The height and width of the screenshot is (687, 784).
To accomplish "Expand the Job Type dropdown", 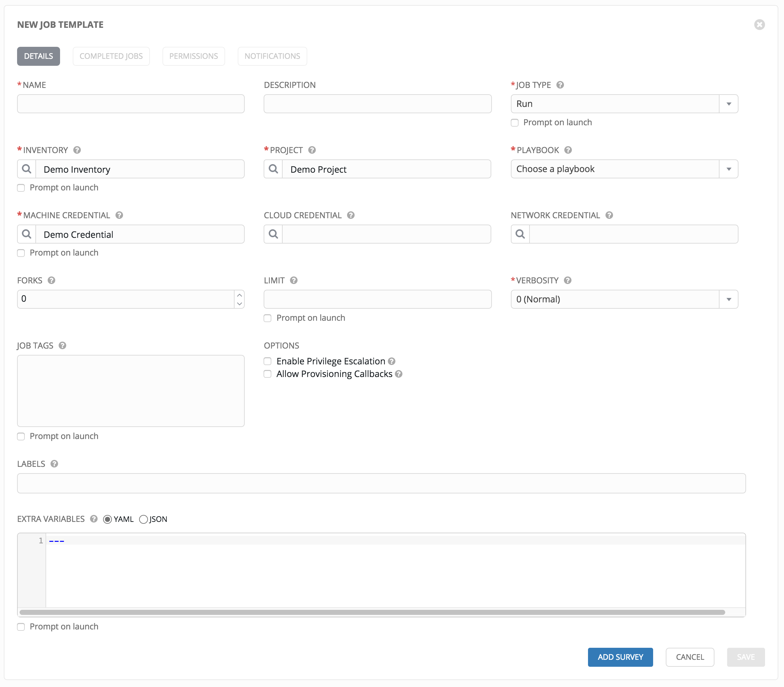I will (x=727, y=103).
